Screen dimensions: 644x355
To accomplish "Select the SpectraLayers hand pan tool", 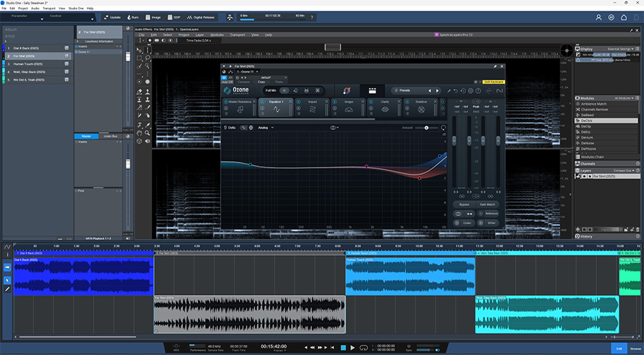I will (140, 133).
